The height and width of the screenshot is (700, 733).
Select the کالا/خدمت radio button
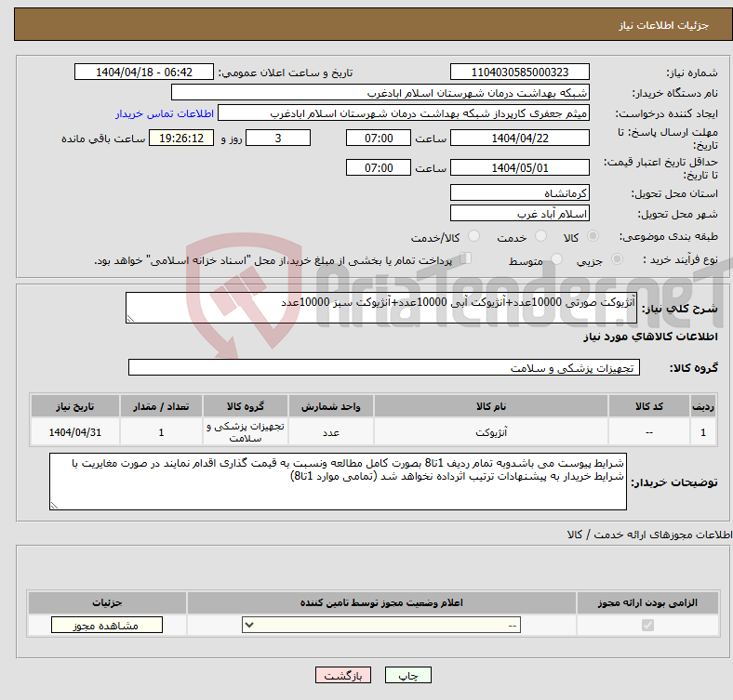point(473,236)
